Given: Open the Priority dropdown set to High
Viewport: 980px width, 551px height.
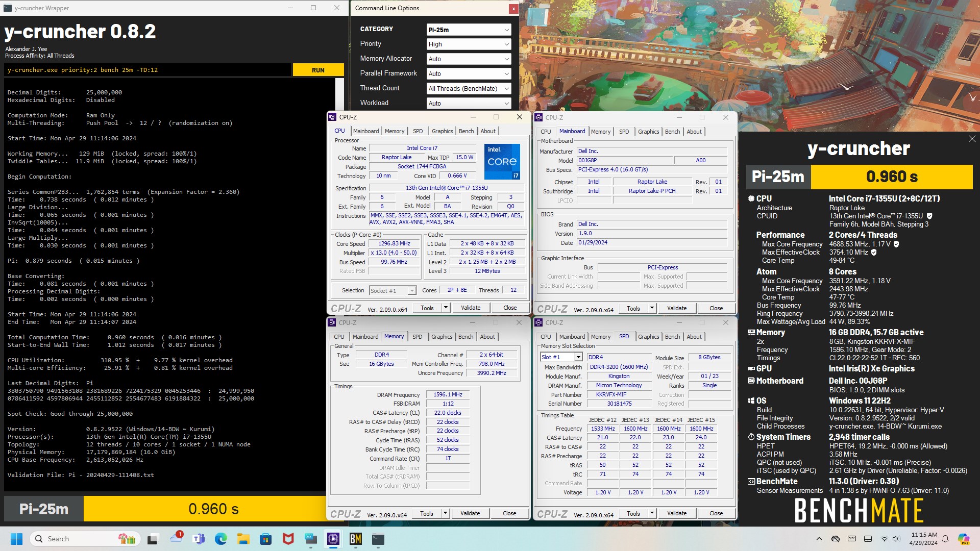Looking at the screenshot, I should (x=469, y=44).
